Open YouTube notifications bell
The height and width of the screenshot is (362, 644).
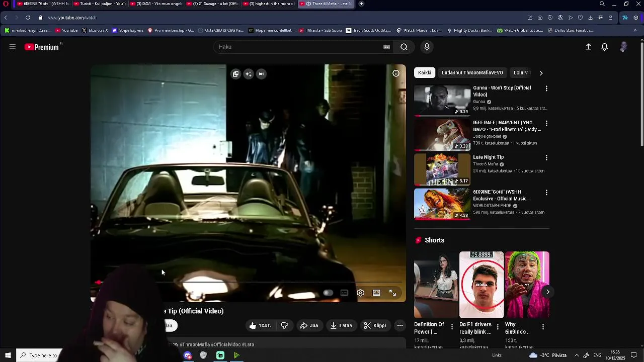click(x=605, y=47)
